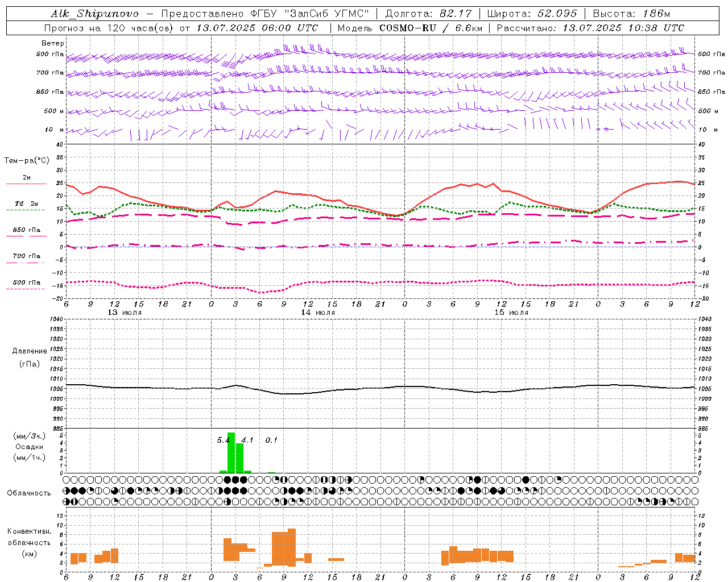This screenshot has width=728, height=582.
Task: Click the (мм/1ч.) precipitation unit label
Action: [30, 458]
